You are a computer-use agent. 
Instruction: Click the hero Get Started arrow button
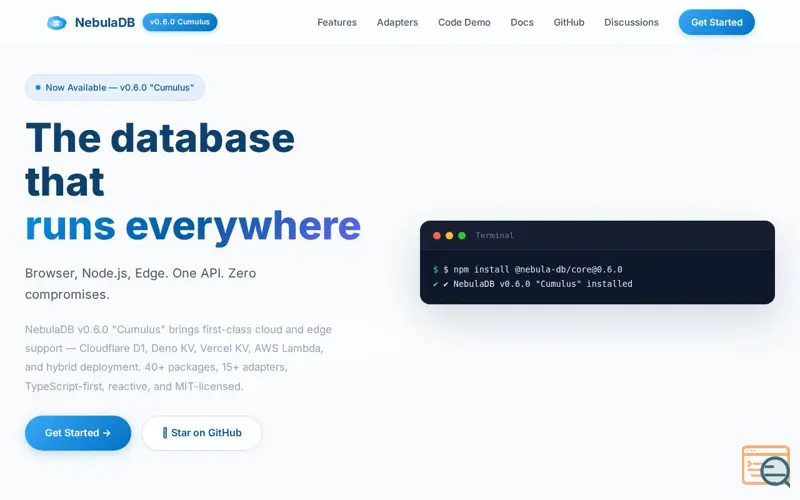(78, 433)
